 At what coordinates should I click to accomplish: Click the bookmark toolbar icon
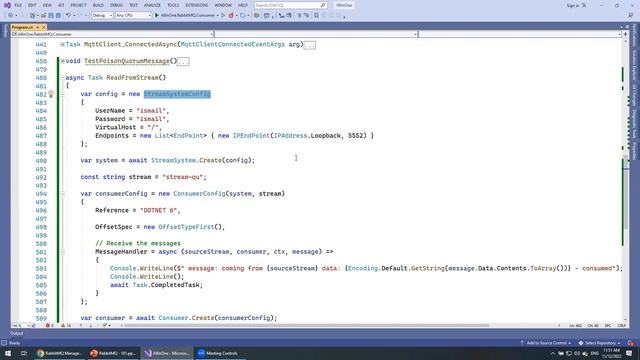[x=316, y=16]
